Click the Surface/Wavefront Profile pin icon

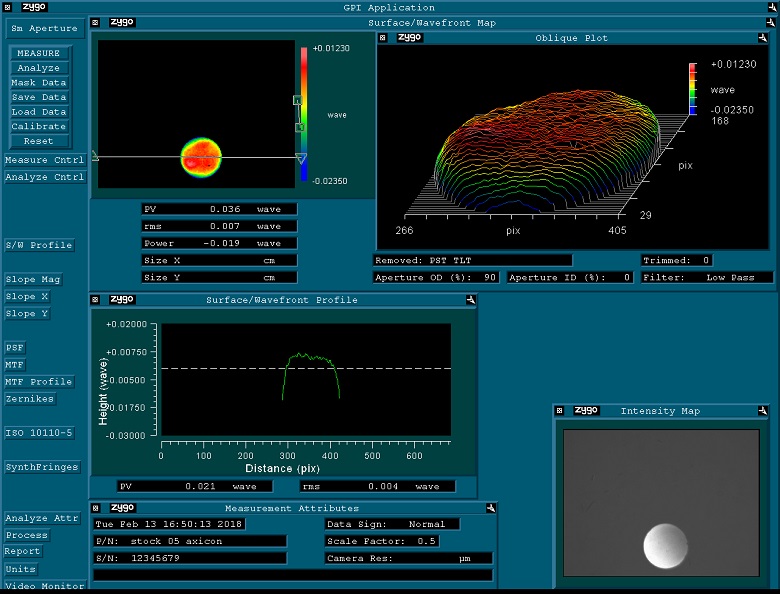tap(470, 299)
